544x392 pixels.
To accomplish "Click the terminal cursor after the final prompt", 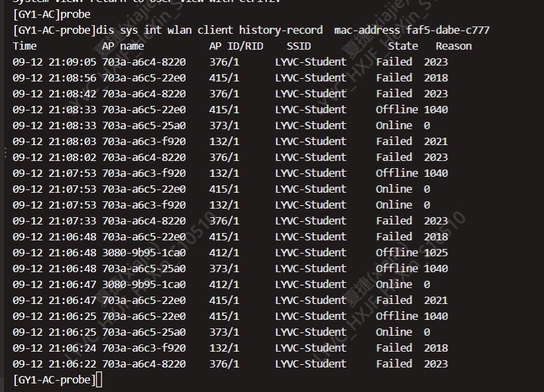I will click(99, 380).
